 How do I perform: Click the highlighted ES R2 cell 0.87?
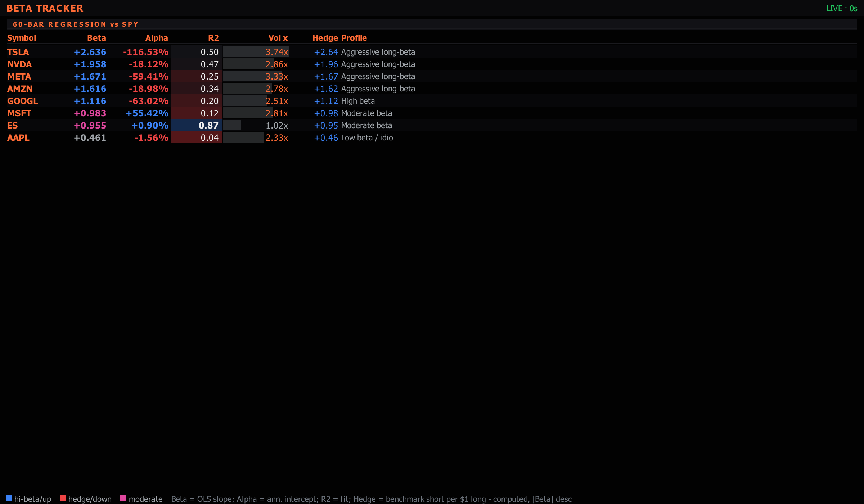click(x=197, y=125)
